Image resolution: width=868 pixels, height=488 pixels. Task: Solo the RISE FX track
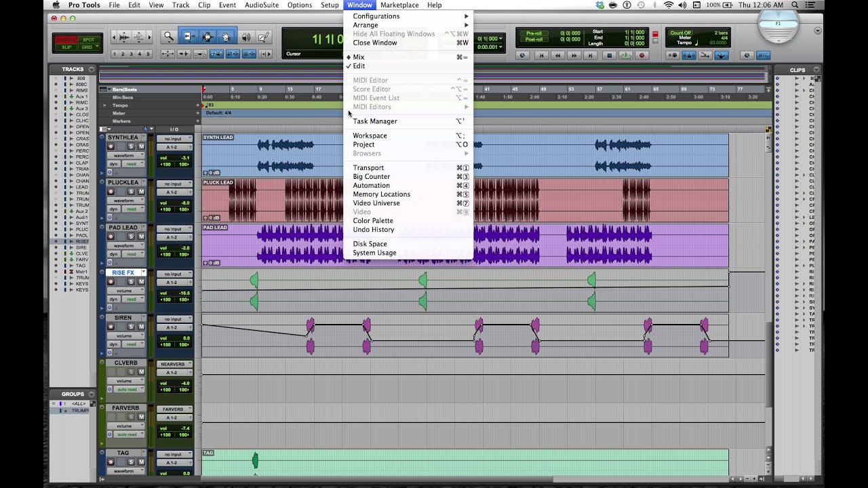(132, 282)
